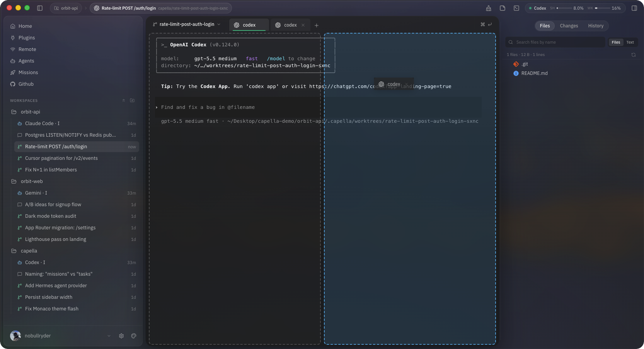This screenshot has width=644, height=349.
Task: Add a new terminal tab with plus
Action: click(317, 25)
